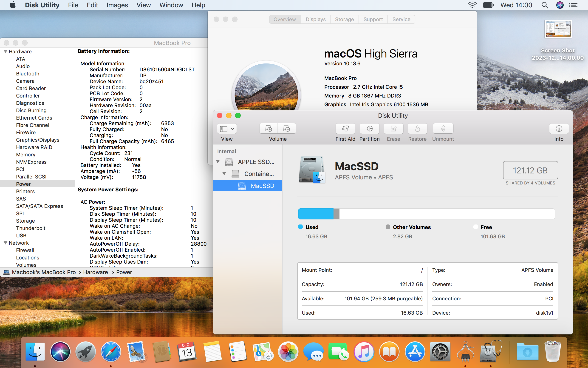Select Thunderbolt in the hardware list
The height and width of the screenshot is (368, 588).
31,228
